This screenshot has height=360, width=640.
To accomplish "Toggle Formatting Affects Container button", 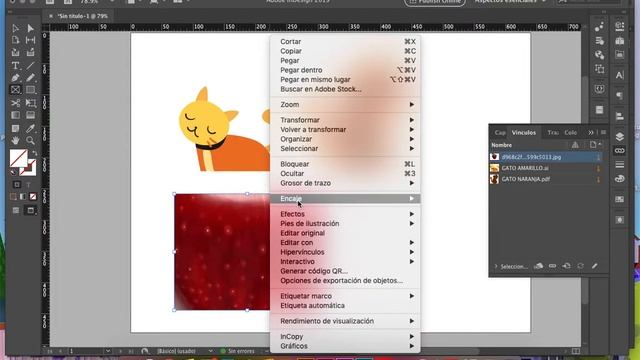I will tap(17, 185).
